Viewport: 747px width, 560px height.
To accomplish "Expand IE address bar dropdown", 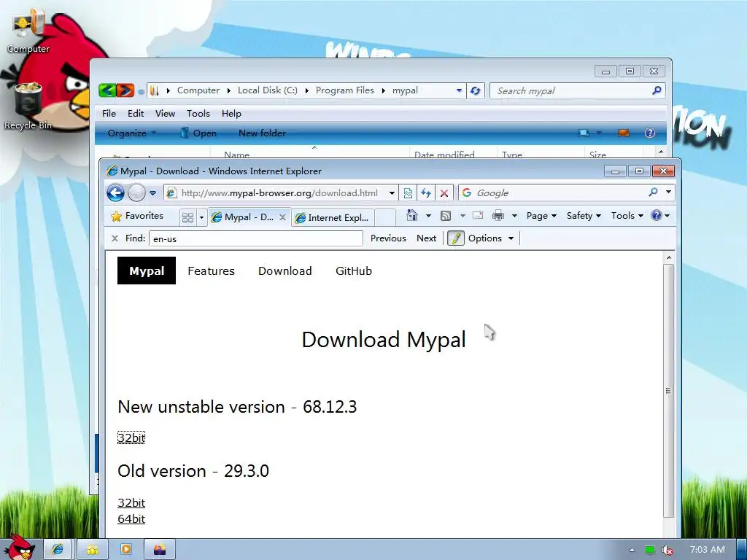I will tap(392, 192).
